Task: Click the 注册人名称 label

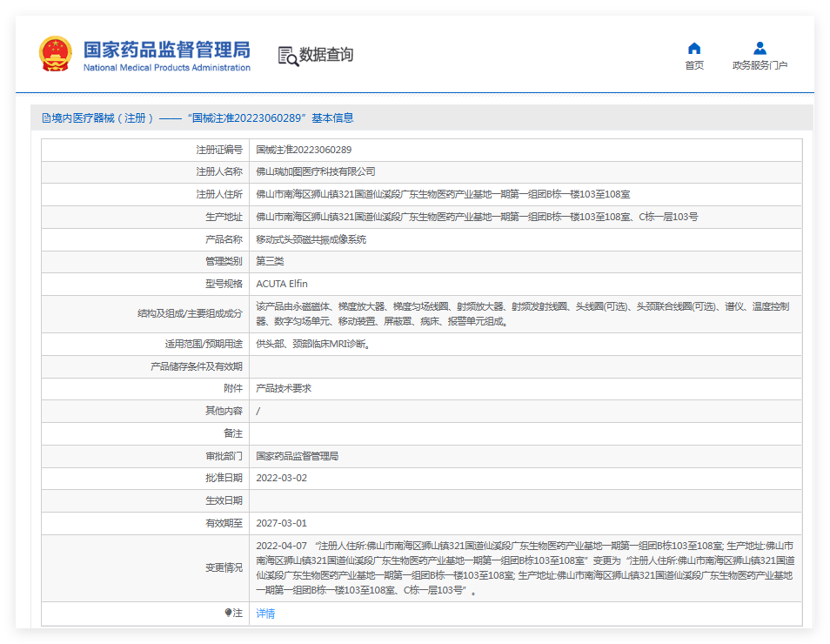Action: click(219, 171)
